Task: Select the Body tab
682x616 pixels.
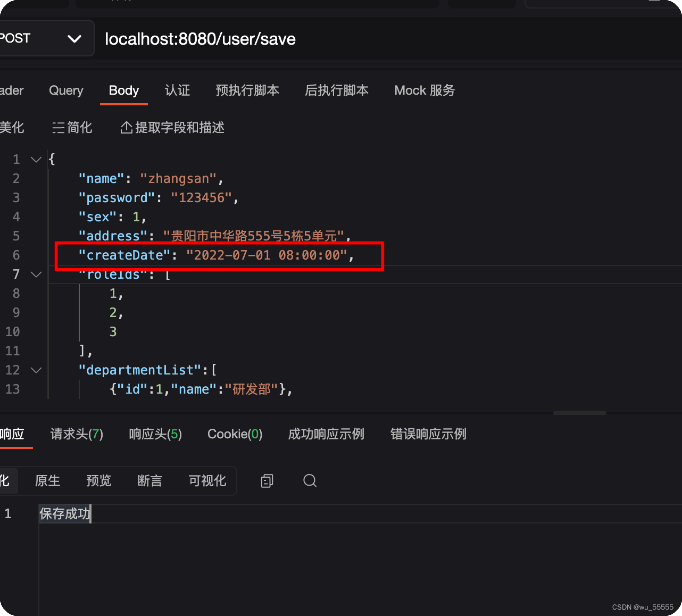Action: [124, 90]
